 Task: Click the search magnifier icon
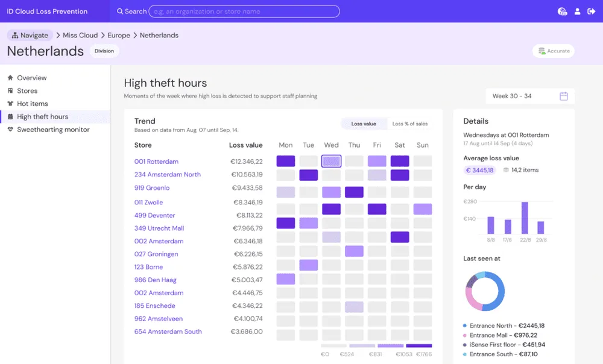point(120,11)
